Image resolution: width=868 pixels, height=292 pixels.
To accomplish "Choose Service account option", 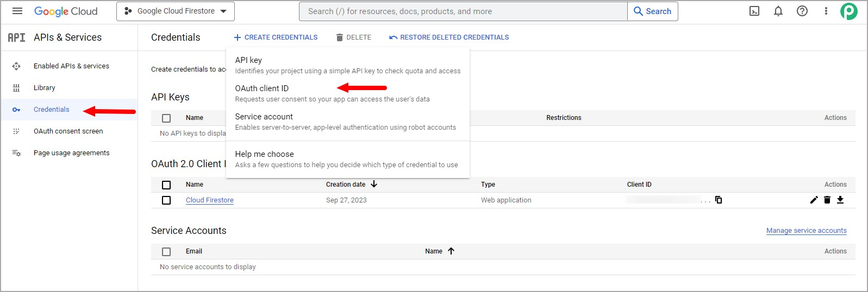I will point(348,122).
